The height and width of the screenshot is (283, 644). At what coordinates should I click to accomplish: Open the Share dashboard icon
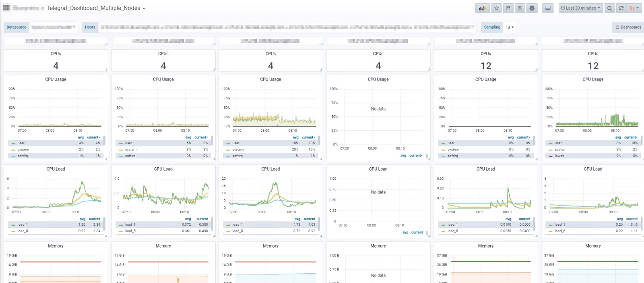point(508,8)
